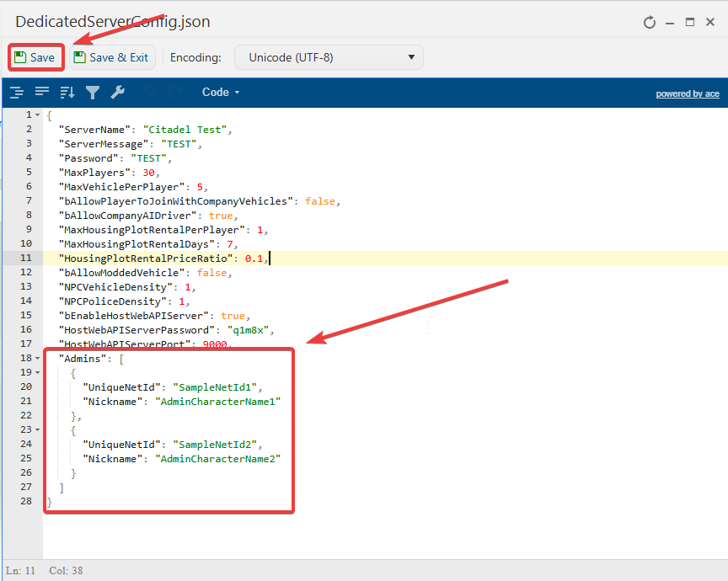Viewport: 728px width, 581px height.
Task: Click the ServerMessage "TEST" value
Action: coord(179,144)
